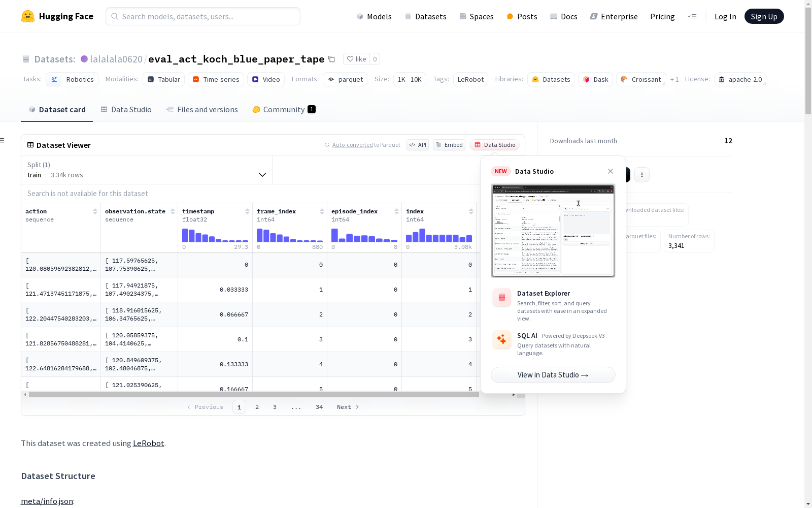This screenshot has width=812, height=508.
Task: Sort the episode_index column
Action: tap(396, 211)
